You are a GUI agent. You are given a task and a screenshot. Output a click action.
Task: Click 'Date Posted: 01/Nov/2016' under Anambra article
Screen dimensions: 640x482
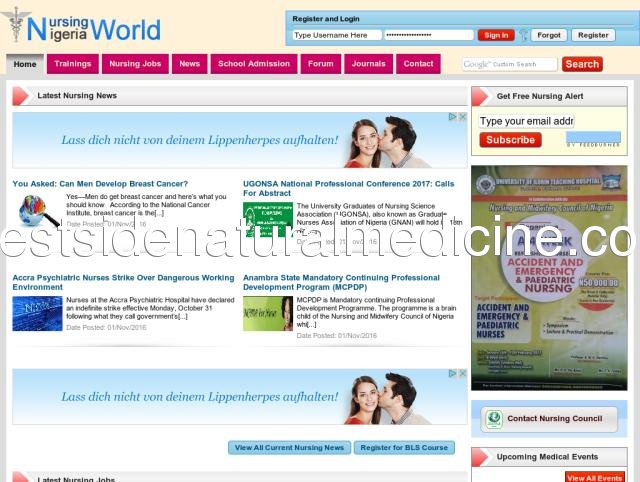[x=337, y=335]
